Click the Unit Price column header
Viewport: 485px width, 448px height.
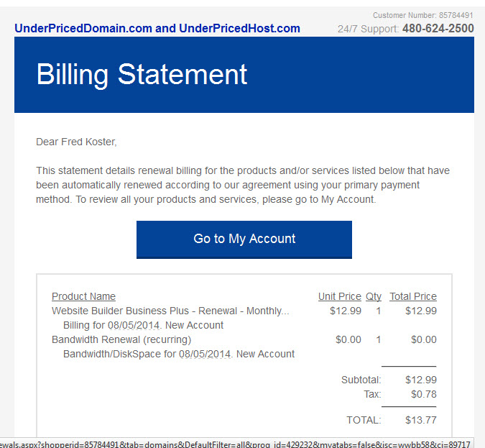(340, 296)
